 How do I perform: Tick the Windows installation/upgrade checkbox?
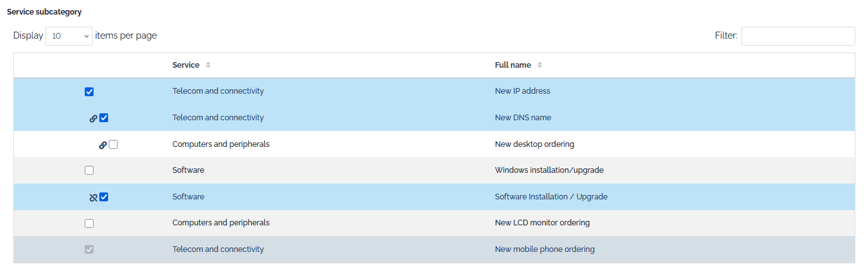(x=89, y=170)
